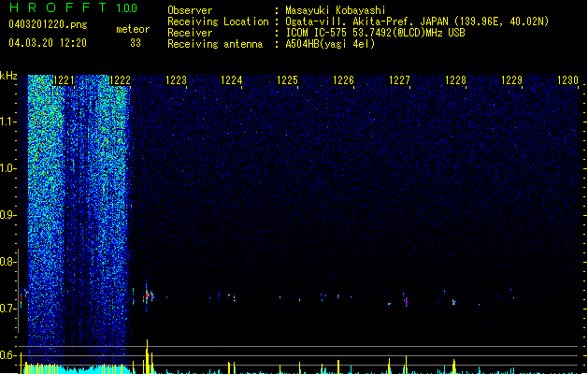
Task: Click the 0.8 kHz axis label
Action: click(x=7, y=262)
